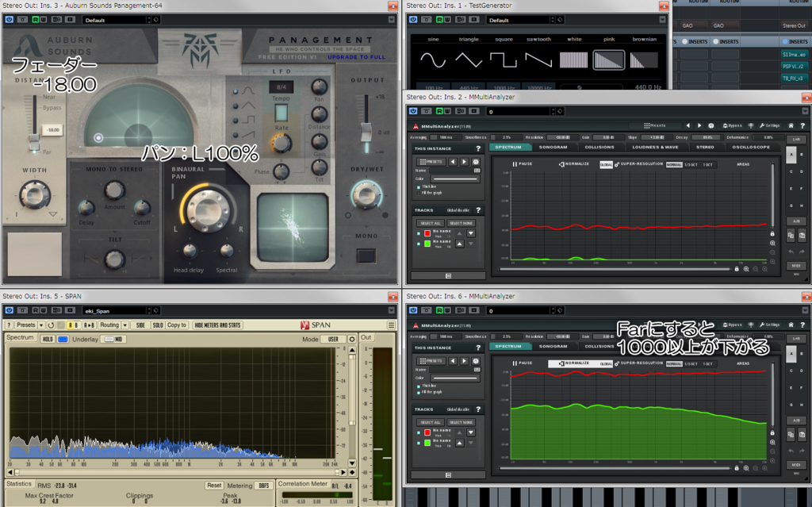Toggle Panagement plugin power button
Image resolution: width=812 pixels, height=507 pixels.
9,20
